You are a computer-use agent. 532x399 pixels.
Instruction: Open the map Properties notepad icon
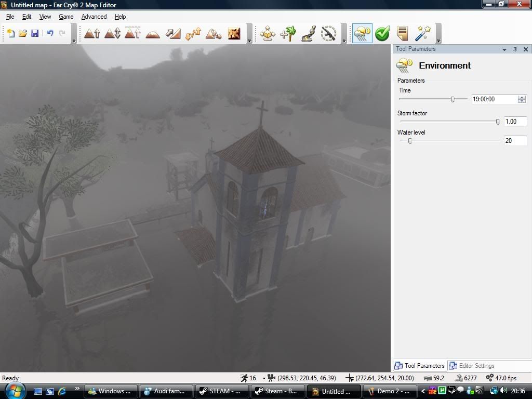[403, 33]
